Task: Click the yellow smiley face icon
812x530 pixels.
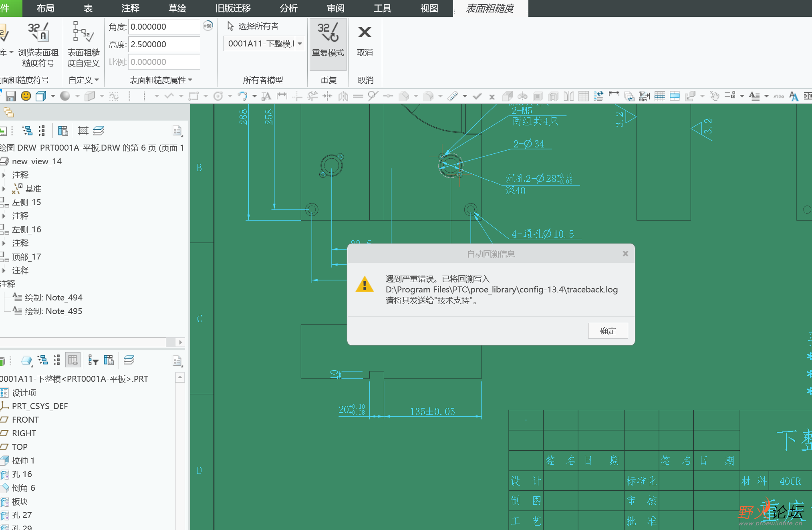Action: pos(26,96)
